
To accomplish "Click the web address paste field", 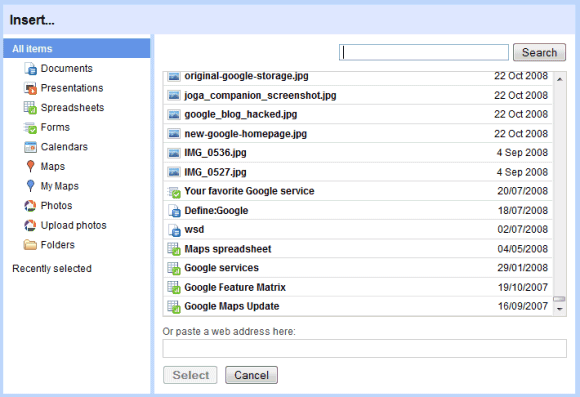I will tap(364, 349).
